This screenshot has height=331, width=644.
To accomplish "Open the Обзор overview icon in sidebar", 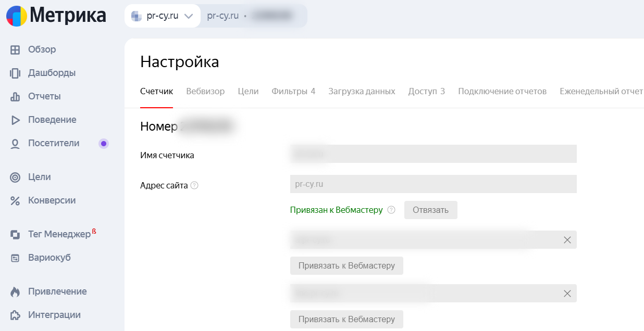I will [15, 50].
